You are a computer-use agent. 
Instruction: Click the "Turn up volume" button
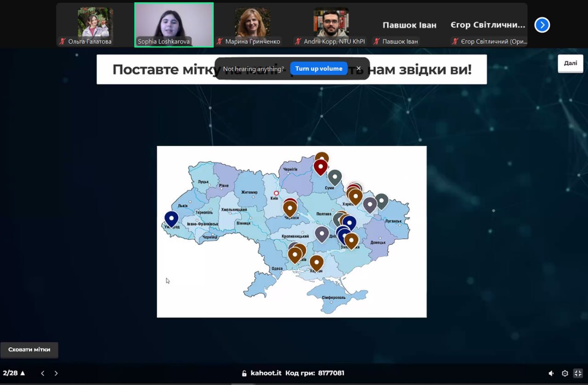tap(319, 68)
